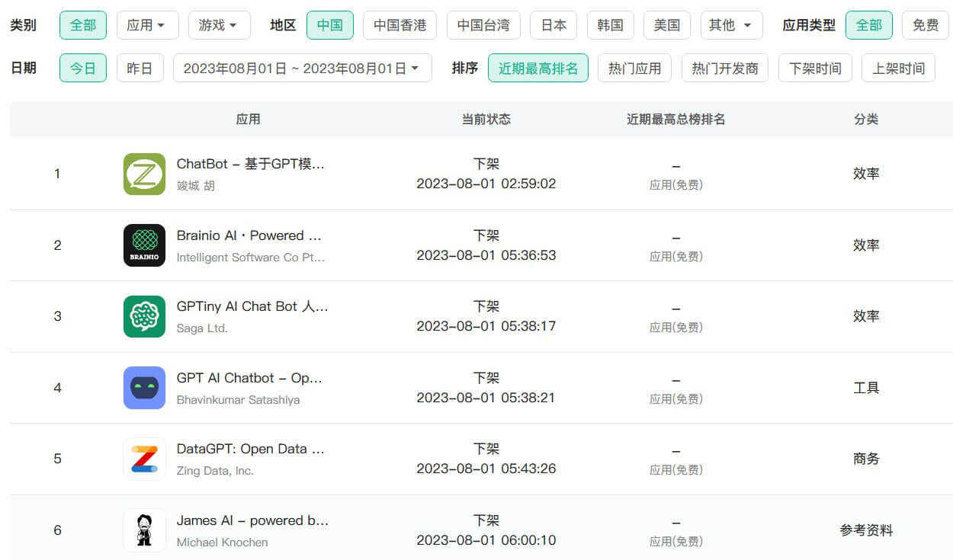953x560 pixels.
Task: Open the GPTiny AI Chat Bot icon
Action: coord(144,316)
